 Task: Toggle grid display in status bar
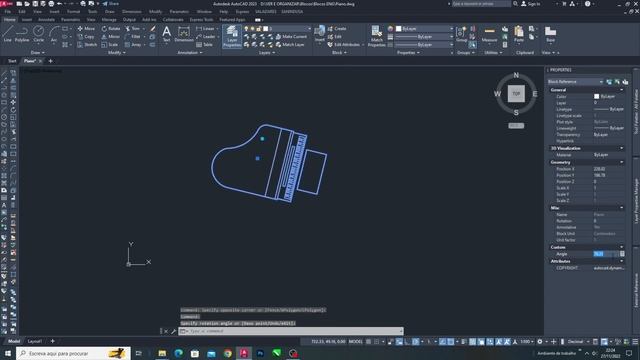pyautogui.click(x=369, y=342)
